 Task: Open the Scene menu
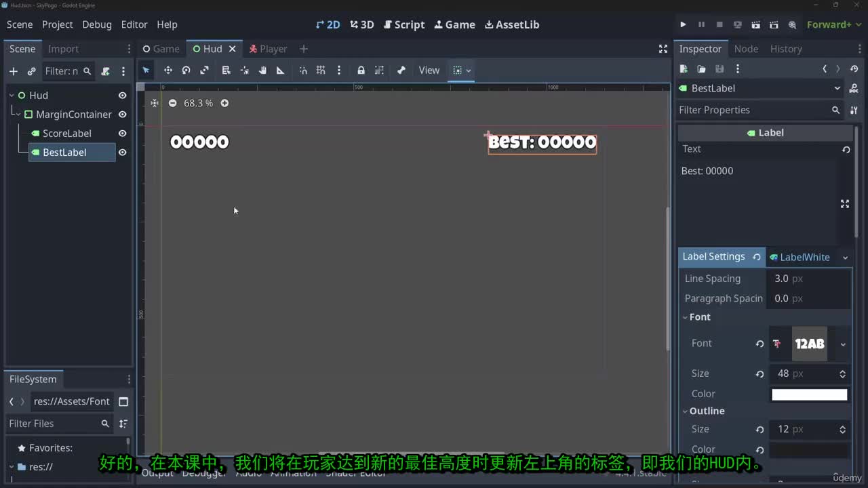click(x=20, y=24)
